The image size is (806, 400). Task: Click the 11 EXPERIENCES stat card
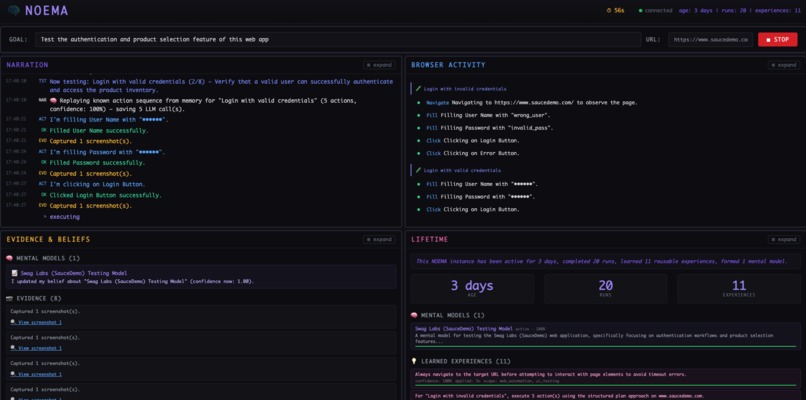click(x=739, y=288)
